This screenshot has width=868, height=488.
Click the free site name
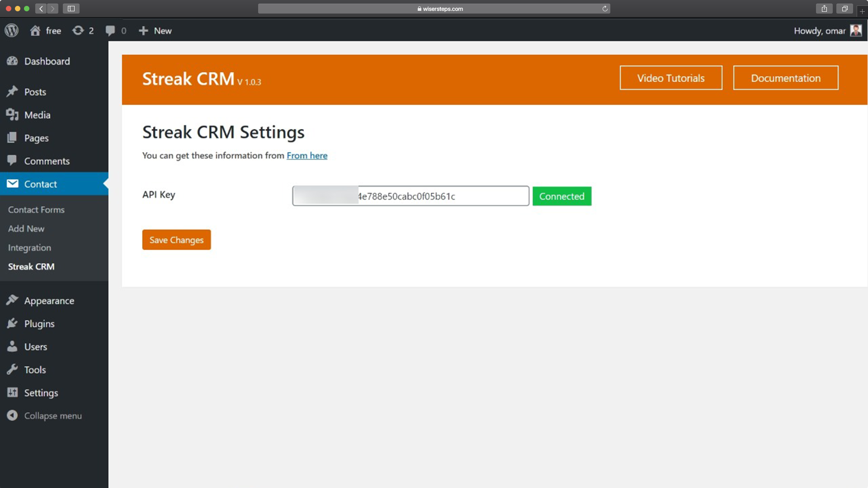click(53, 31)
